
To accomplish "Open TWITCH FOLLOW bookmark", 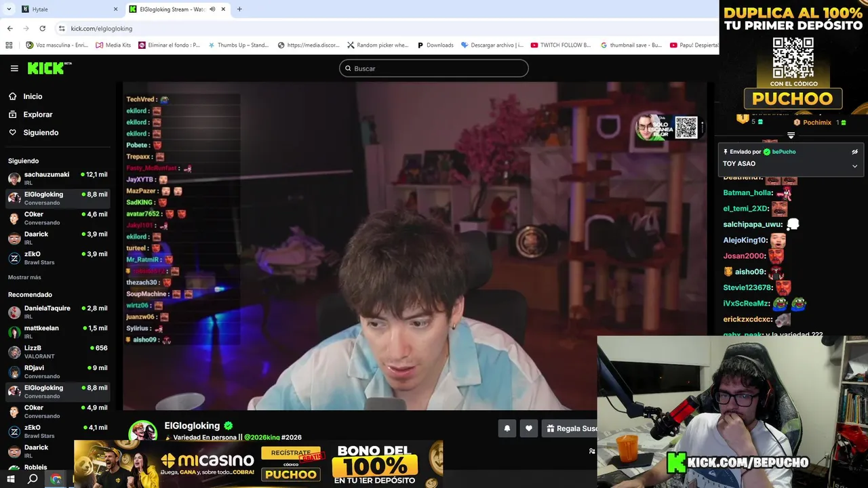I will pos(561,45).
